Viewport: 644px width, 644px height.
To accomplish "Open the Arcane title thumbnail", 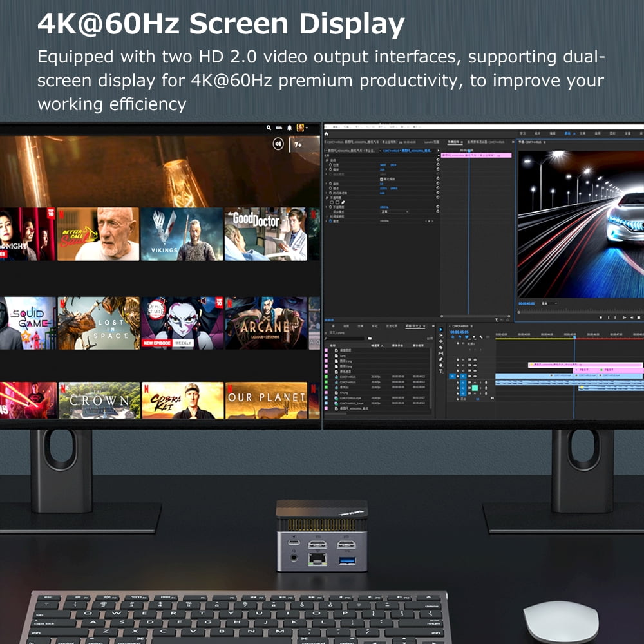I will point(266,323).
